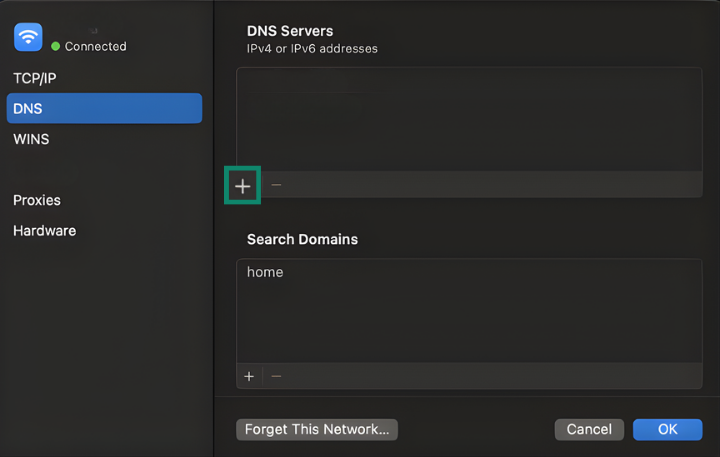The image size is (720, 457).
Task: Select the DNS sidebar item
Action: pyautogui.click(x=104, y=108)
